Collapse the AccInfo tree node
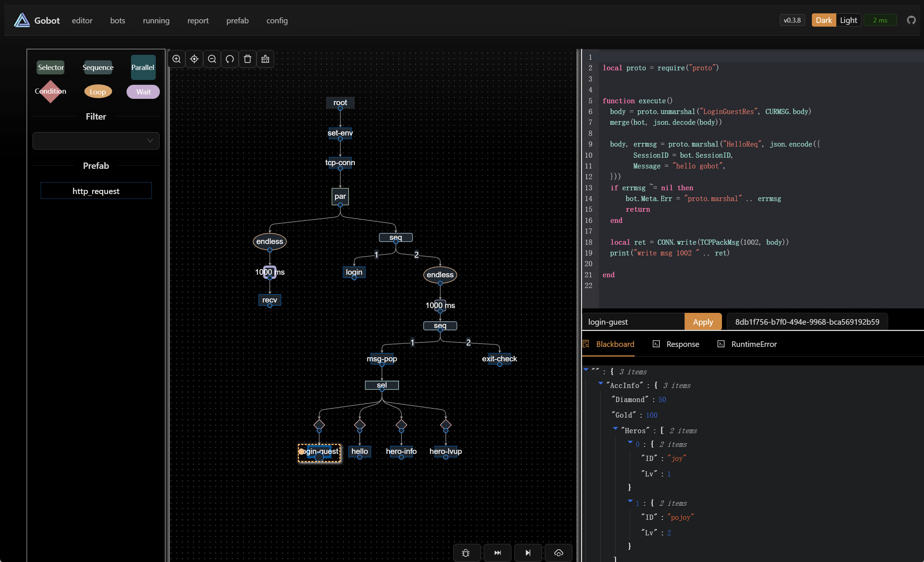This screenshot has width=924, height=562. pyautogui.click(x=600, y=384)
